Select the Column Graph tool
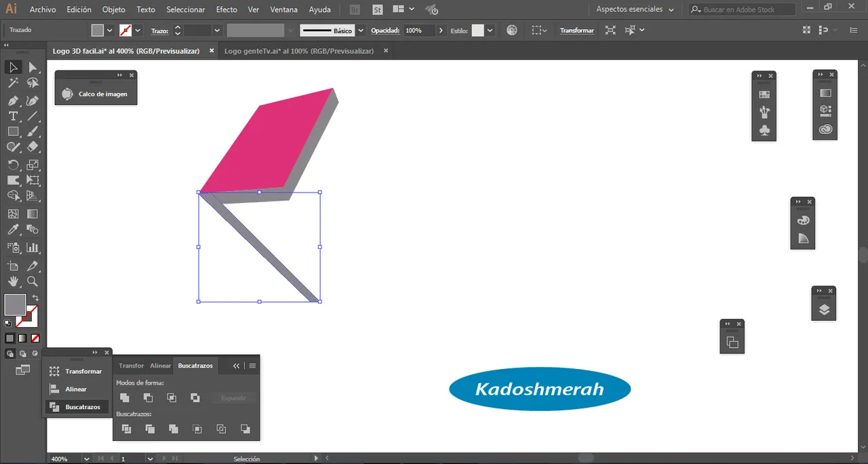Viewport: 868px width, 464px height. coord(33,248)
